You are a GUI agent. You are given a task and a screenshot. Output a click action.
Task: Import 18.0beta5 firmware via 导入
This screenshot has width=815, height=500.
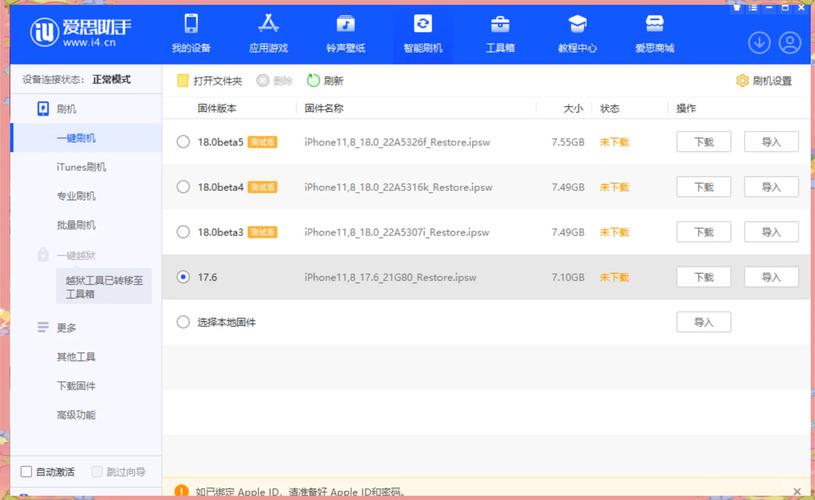771,142
